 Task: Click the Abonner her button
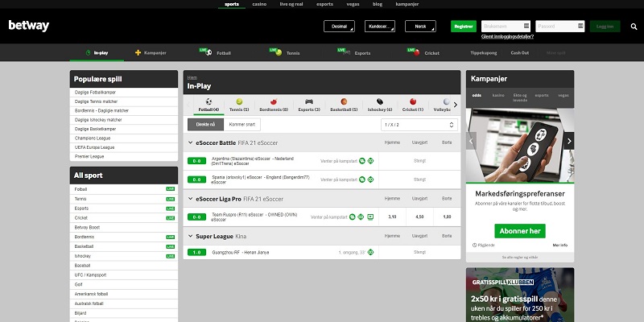(x=519, y=230)
